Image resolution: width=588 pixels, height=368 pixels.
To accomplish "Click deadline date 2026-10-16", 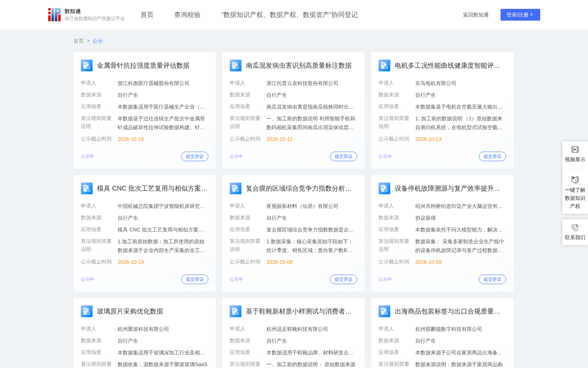I will tap(131, 139).
